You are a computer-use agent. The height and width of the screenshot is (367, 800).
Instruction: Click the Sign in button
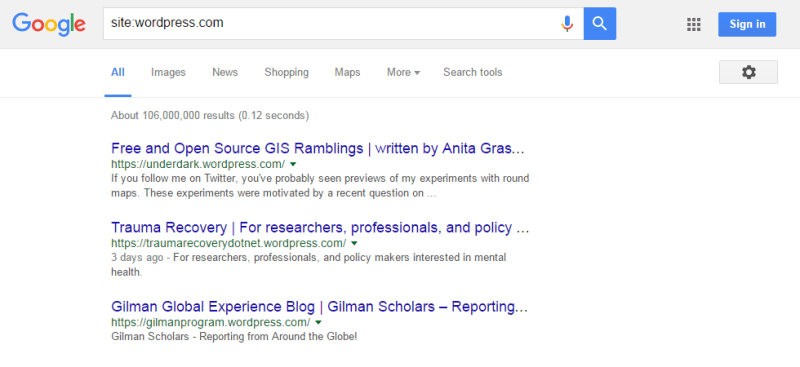(x=747, y=24)
